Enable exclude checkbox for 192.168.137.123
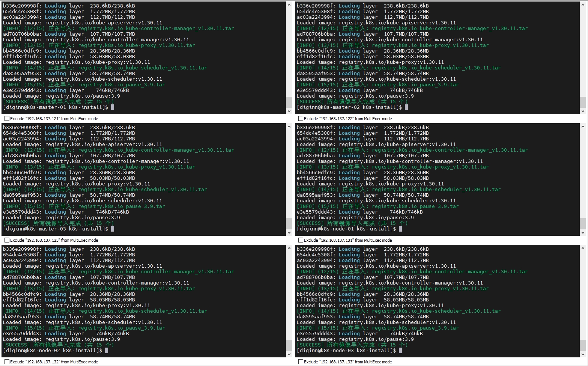The height and width of the screenshot is (366, 588). point(7,240)
